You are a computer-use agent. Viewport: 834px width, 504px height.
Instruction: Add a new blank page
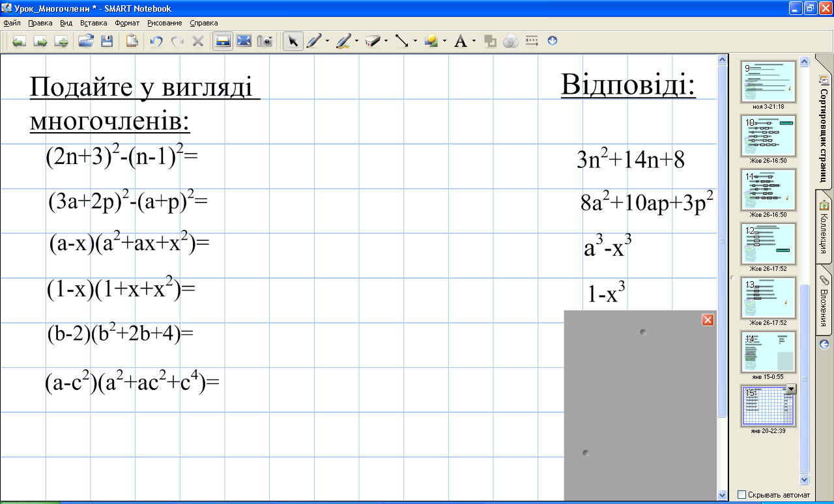[62, 42]
